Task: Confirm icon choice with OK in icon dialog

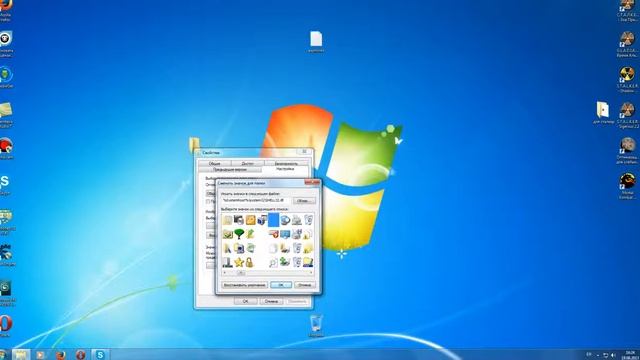Action: [x=281, y=285]
